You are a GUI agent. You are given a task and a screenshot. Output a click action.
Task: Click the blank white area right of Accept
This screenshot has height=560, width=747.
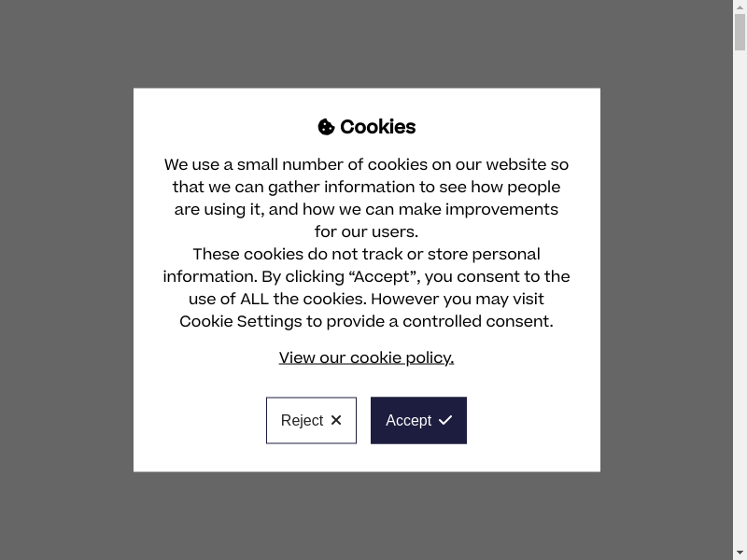(x=532, y=420)
